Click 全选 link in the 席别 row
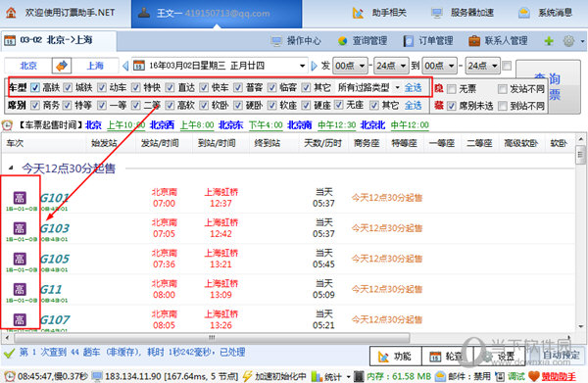 pyautogui.click(x=413, y=106)
